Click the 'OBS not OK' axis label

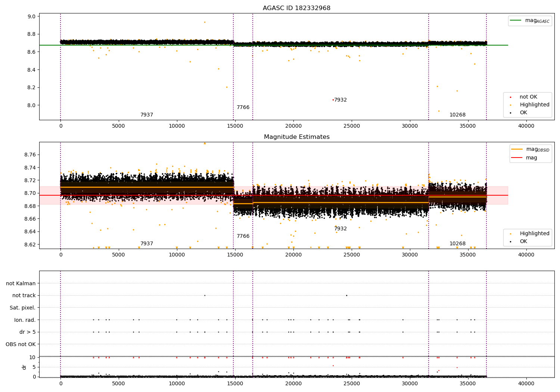[21, 344]
